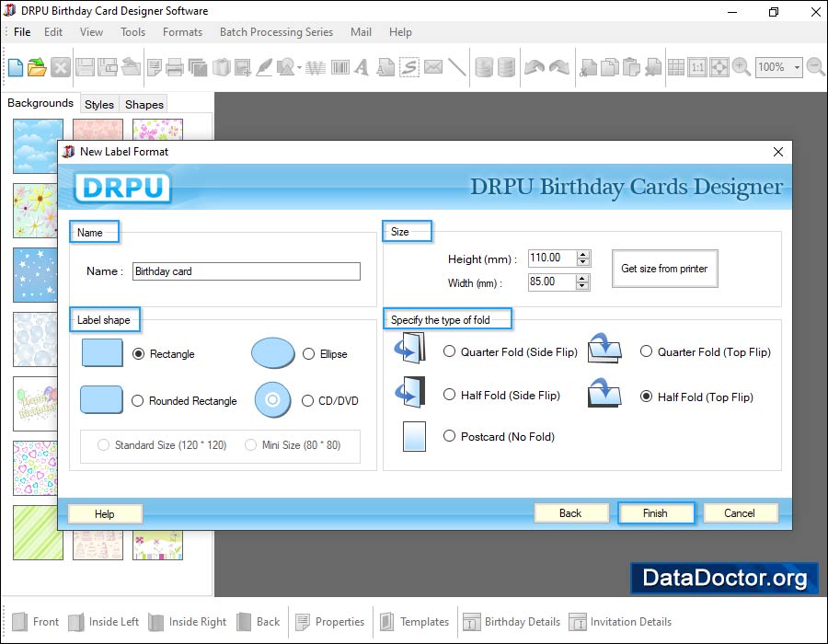Select the Rounded Rectangle label shape
This screenshot has width=828, height=644.
pyautogui.click(x=137, y=401)
